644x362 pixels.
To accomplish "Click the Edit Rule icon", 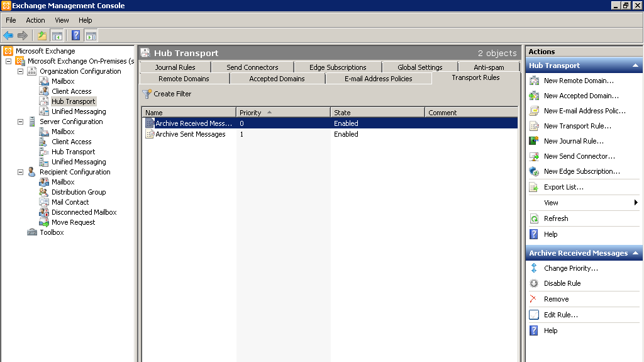I will (534, 315).
